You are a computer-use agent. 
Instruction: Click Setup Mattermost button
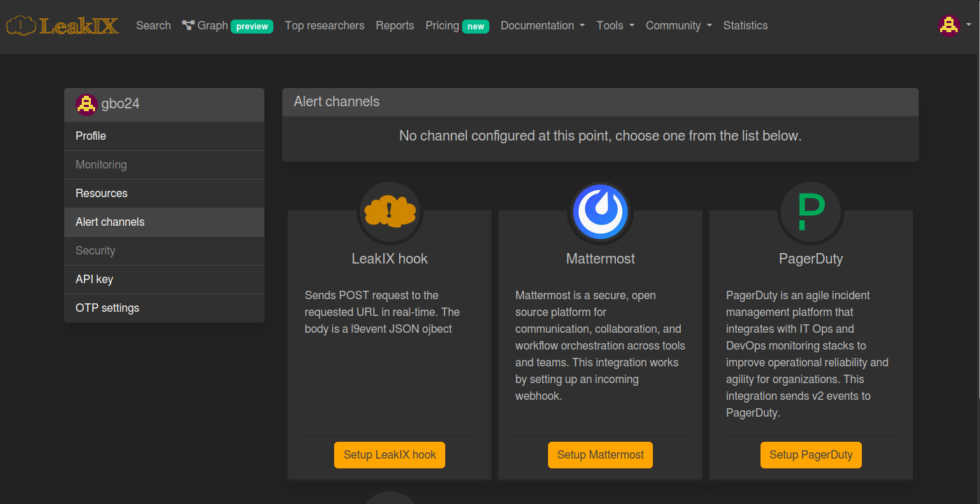point(600,455)
